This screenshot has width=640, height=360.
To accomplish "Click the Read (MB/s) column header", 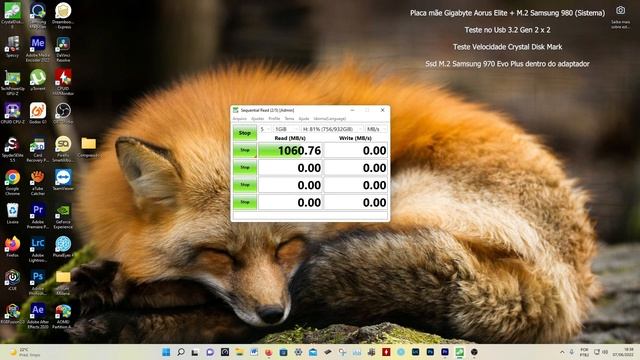I will pyautogui.click(x=290, y=138).
